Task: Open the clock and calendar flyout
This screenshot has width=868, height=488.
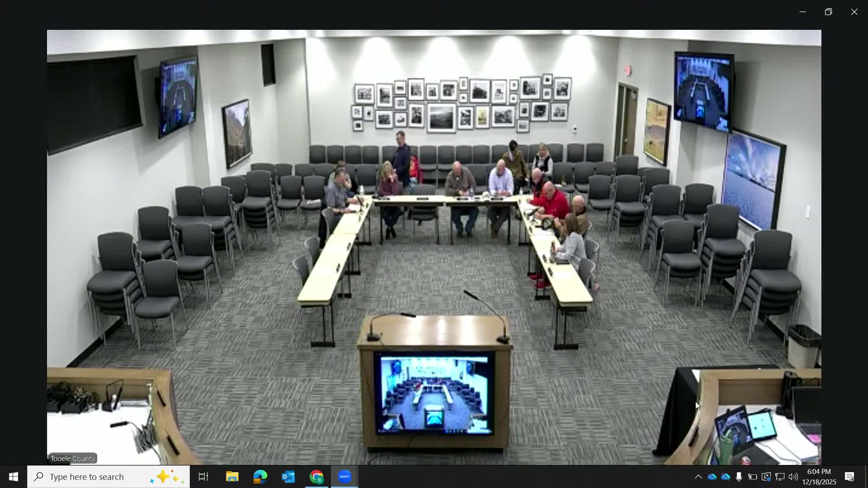Action: point(819,476)
